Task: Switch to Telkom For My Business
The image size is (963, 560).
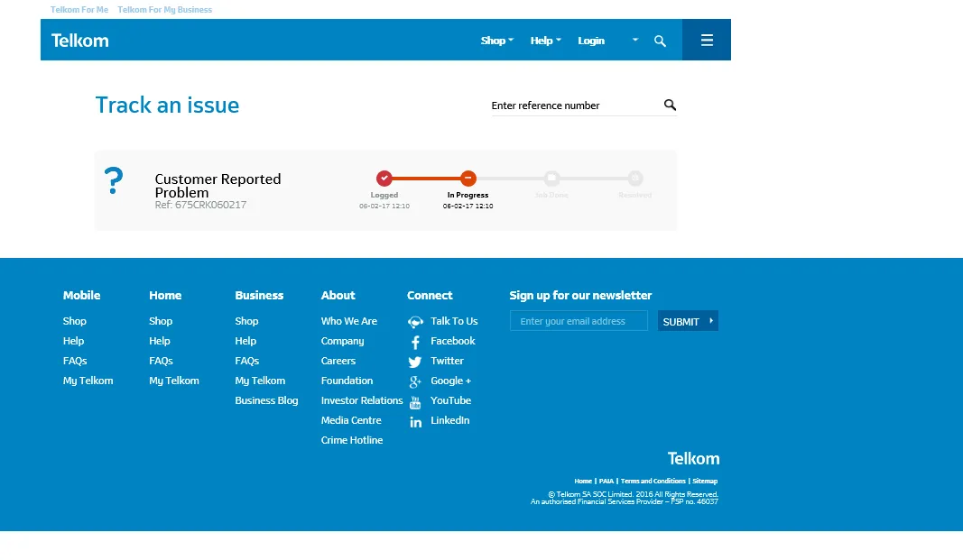Action: [164, 10]
